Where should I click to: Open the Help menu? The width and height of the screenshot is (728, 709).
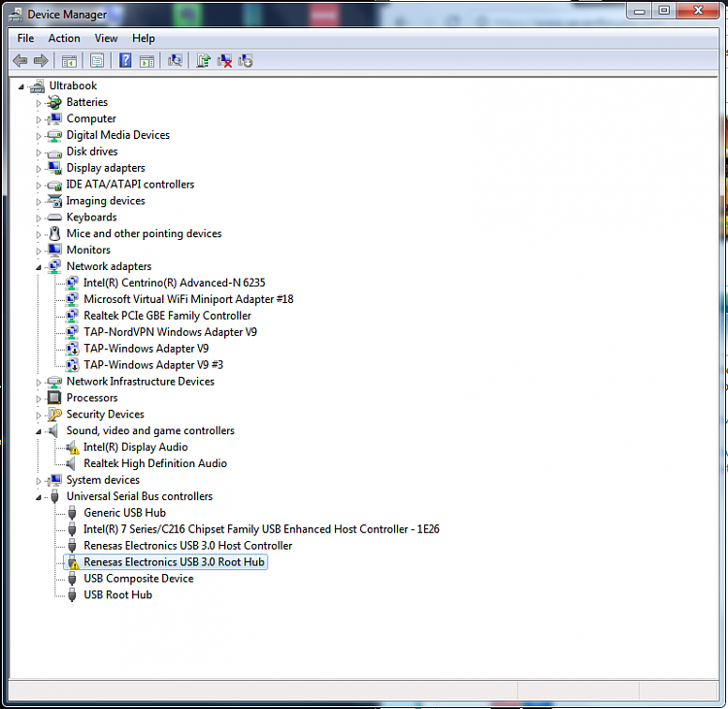143,38
